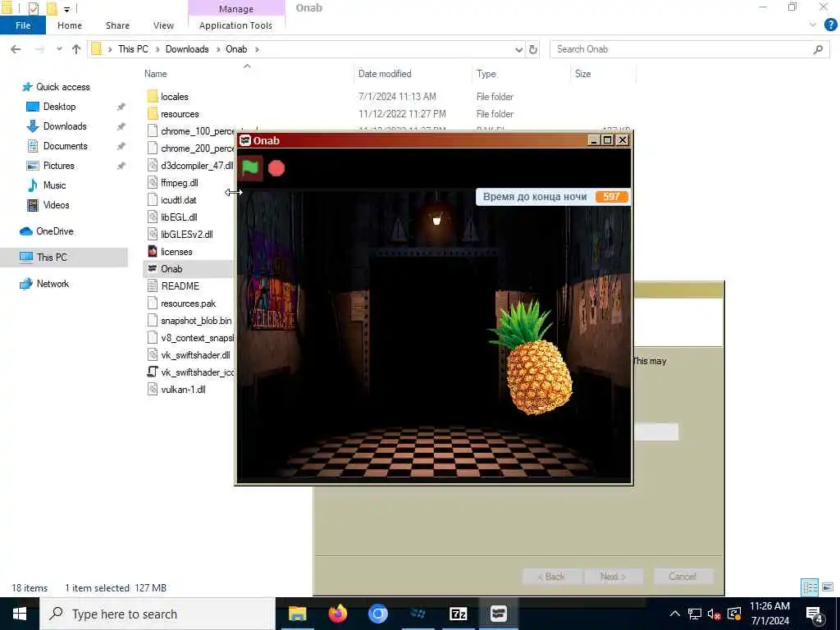Select Network in navigation pane
The width and height of the screenshot is (840, 630).
[x=52, y=284]
